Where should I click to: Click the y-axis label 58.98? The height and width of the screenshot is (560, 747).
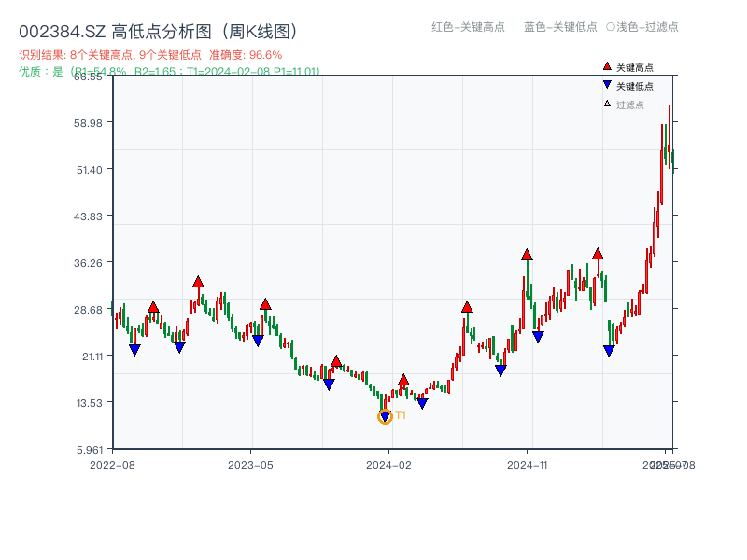(88, 123)
